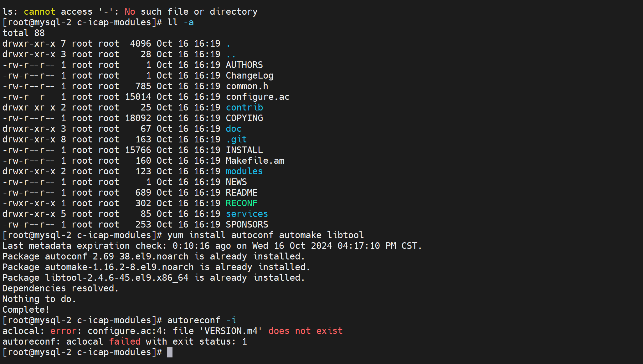Click the COPYING file name
The height and width of the screenshot is (364, 643).
point(244,118)
